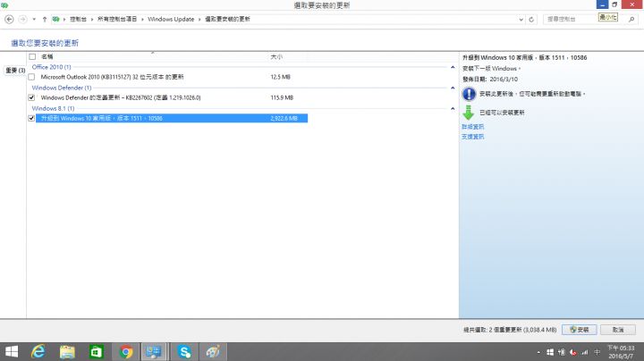Open the 詳細資訊 link

click(x=473, y=127)
